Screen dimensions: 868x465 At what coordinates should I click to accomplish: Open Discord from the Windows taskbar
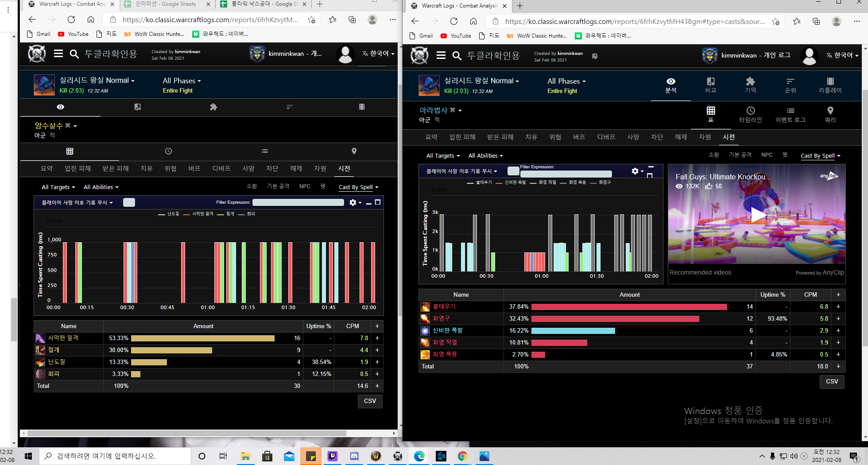(354, 456)
